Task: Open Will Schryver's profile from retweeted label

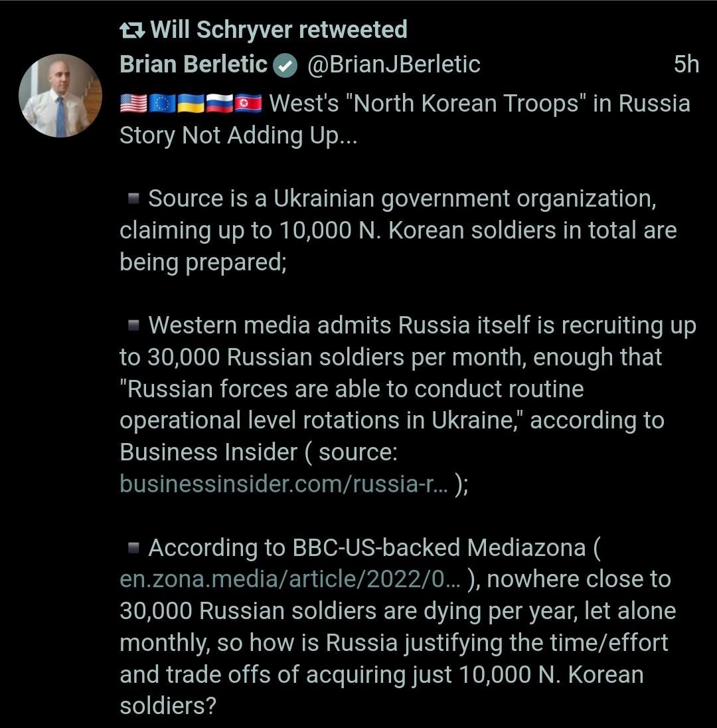Action: coord(279,30)
